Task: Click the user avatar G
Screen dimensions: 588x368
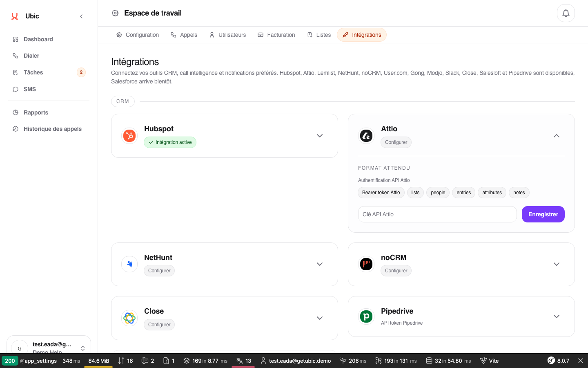Action: coord(19,348)
